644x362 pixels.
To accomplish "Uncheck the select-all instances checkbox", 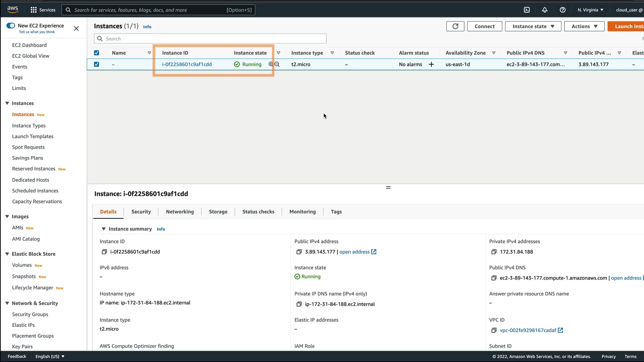I will (97, 53).
